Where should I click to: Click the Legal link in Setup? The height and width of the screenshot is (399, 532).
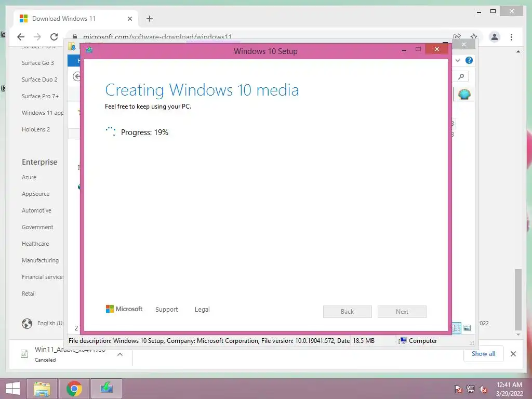pyautogui.click(x=202, y=310)
